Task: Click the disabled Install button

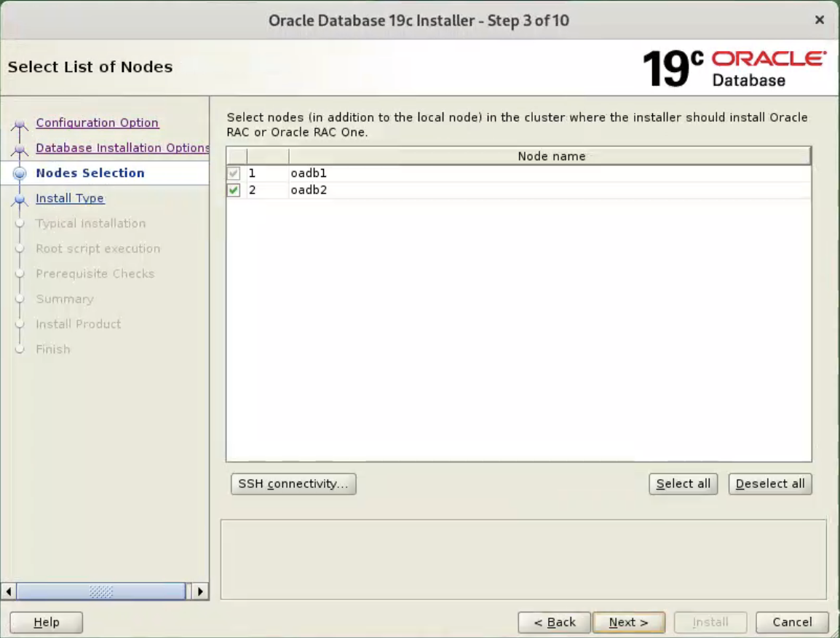Action: 710,622
